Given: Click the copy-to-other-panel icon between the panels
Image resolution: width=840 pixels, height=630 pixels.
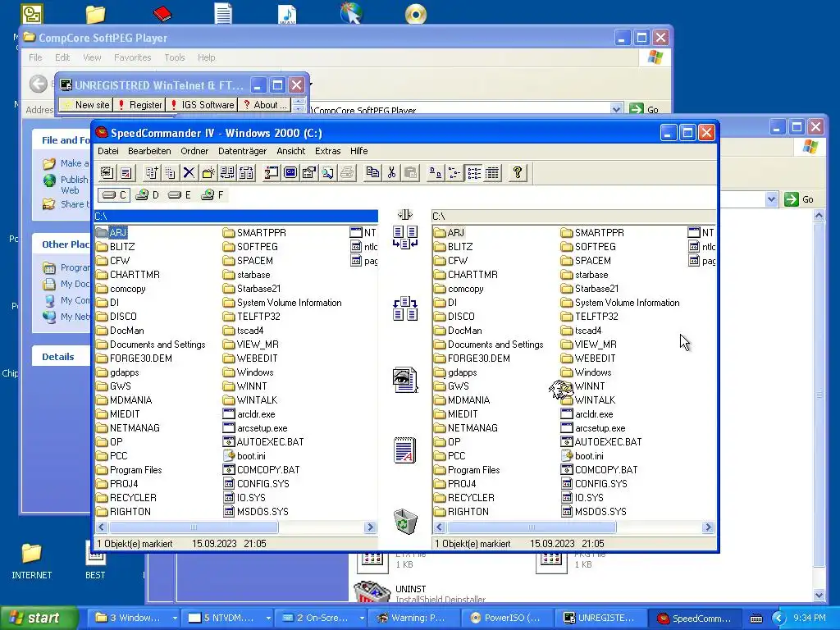Looking at the screenshot, I should [405, 237].
